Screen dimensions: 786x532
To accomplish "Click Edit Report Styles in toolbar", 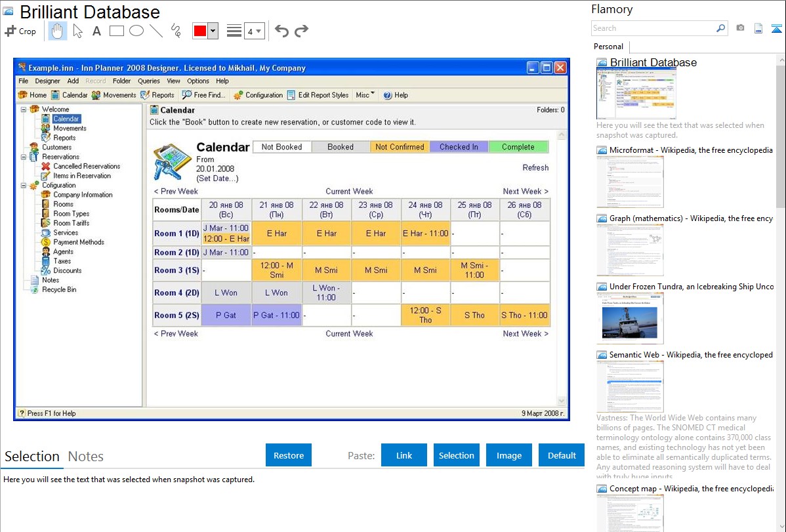I will pos(318,94).
